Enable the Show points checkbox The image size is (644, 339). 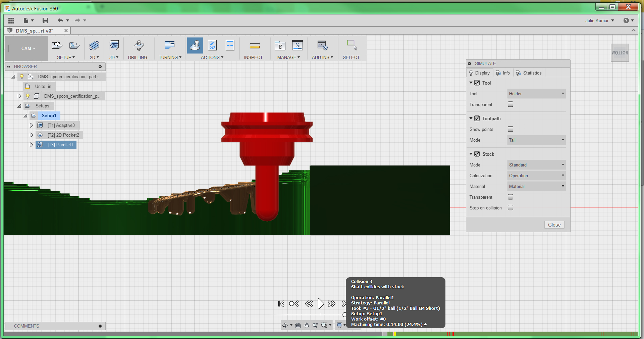[511, 129]
